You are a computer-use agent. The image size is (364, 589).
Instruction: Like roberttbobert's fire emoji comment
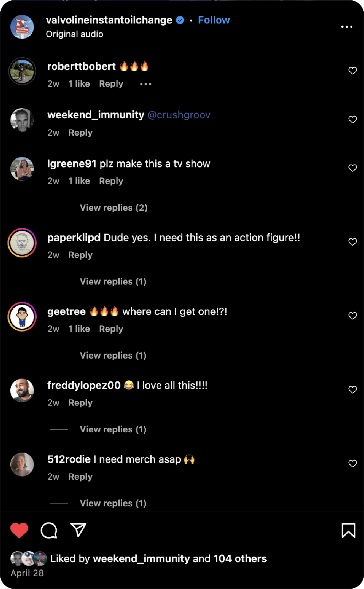353,71
